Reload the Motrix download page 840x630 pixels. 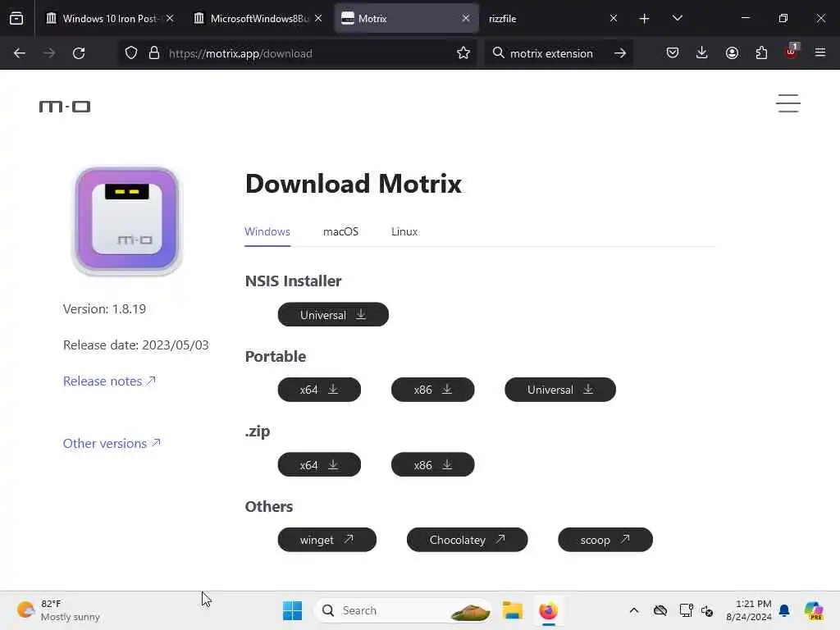pyautogui.click(x=79, y=53)
